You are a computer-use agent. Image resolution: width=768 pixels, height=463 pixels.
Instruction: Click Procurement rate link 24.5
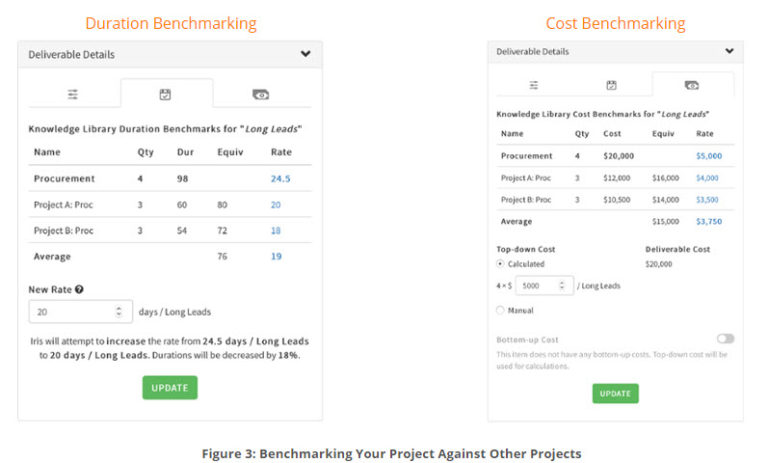[280, 179]
